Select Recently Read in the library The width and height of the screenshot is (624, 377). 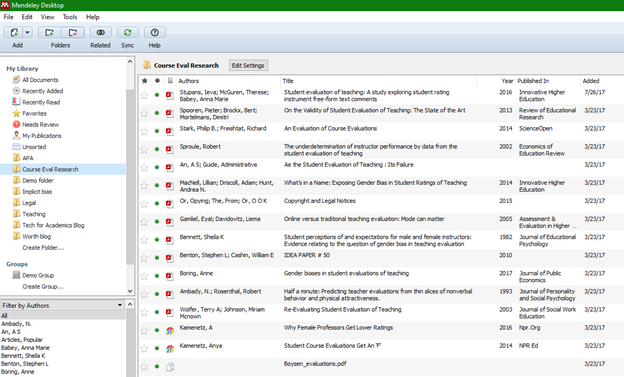[x=41, y=102]
